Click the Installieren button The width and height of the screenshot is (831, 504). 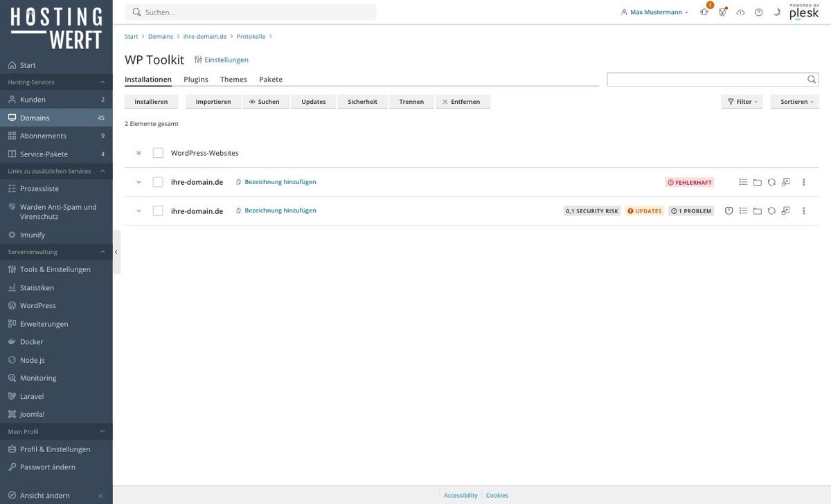151,102
